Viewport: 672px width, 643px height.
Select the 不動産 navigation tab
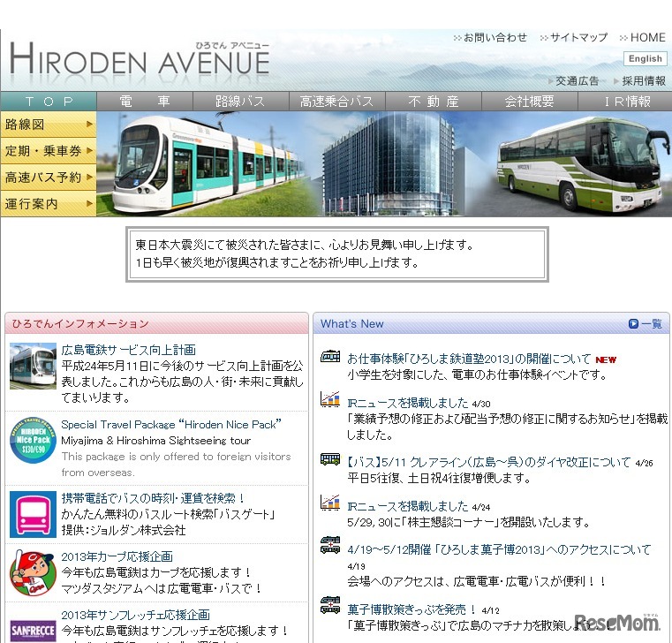[434, 102]
